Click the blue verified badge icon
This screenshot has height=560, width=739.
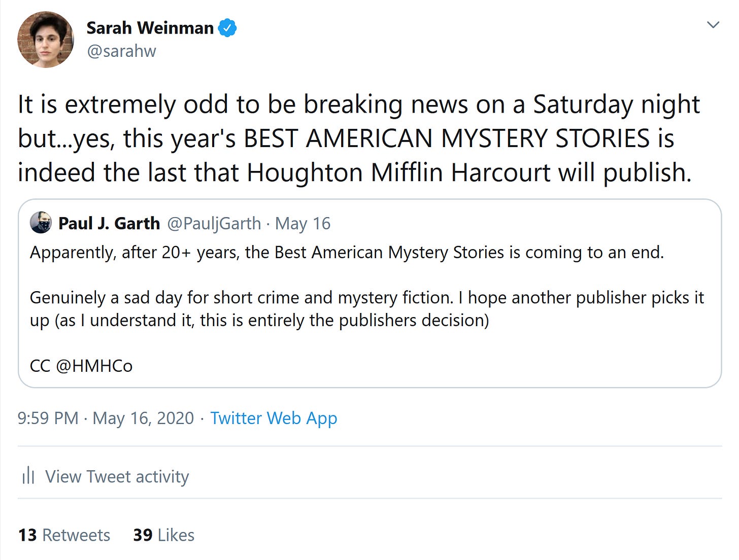coord(227,28)
